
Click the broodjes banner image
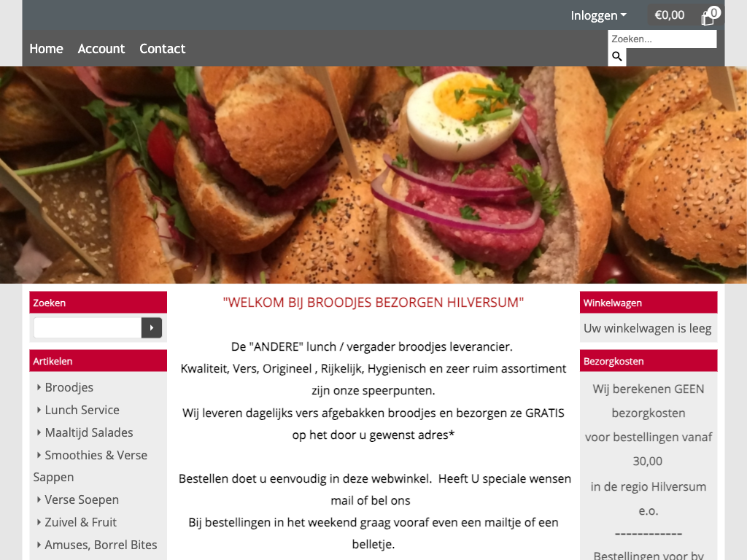click(x=373, y=175)
